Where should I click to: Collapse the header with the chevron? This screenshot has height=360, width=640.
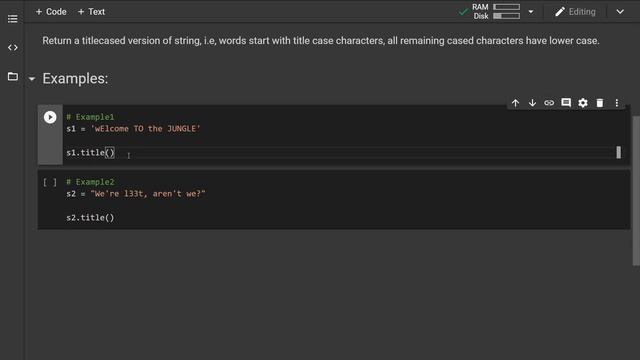click(x=620, y=12)
